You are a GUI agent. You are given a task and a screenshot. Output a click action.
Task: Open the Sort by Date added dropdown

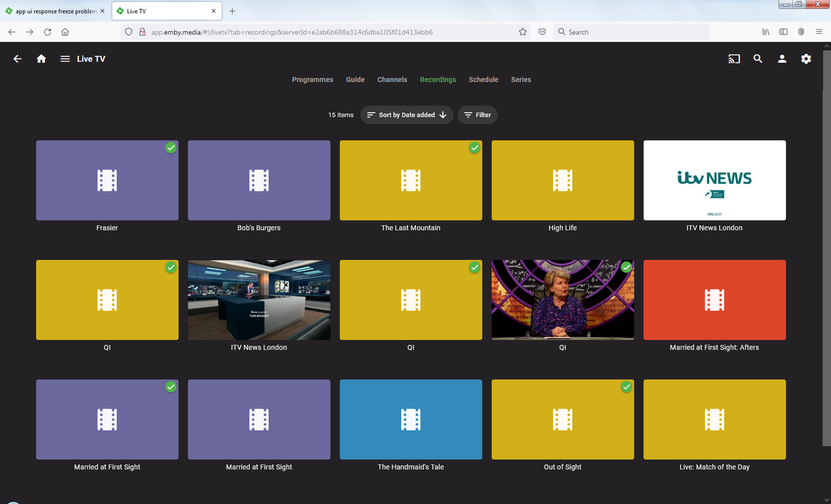tap(406, 115)
